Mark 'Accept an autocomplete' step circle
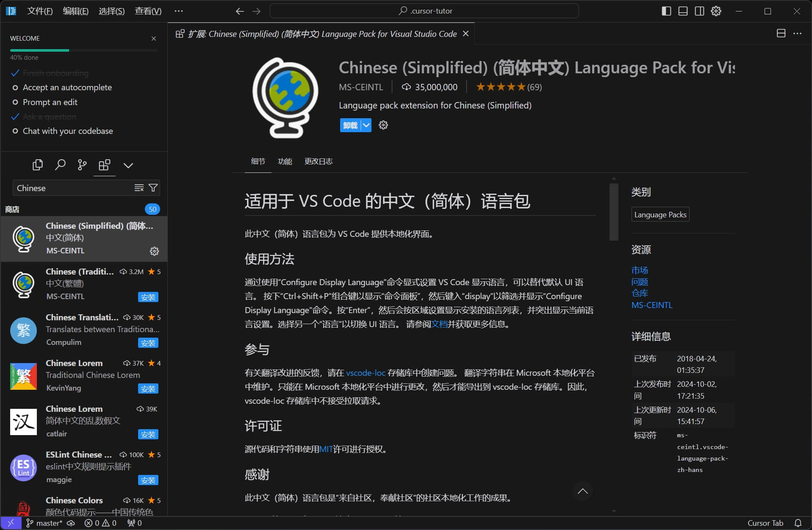 point(15,88)
